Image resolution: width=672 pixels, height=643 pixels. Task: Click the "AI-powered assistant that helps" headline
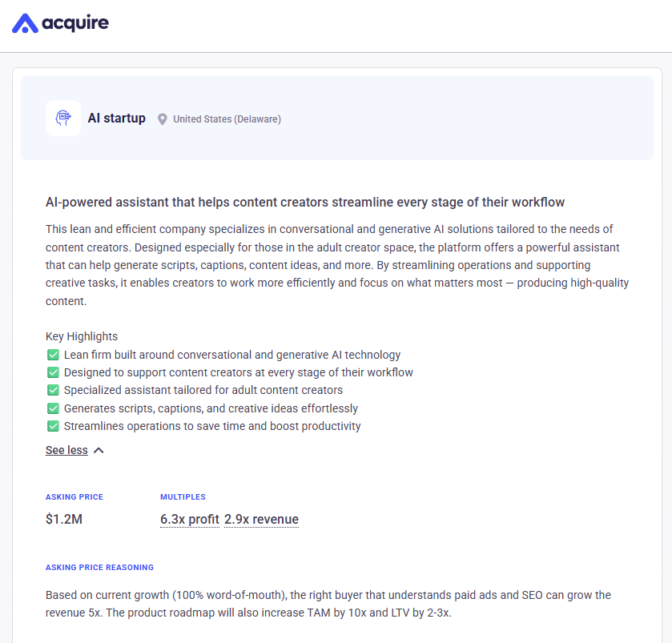click(x=305, y=203)
